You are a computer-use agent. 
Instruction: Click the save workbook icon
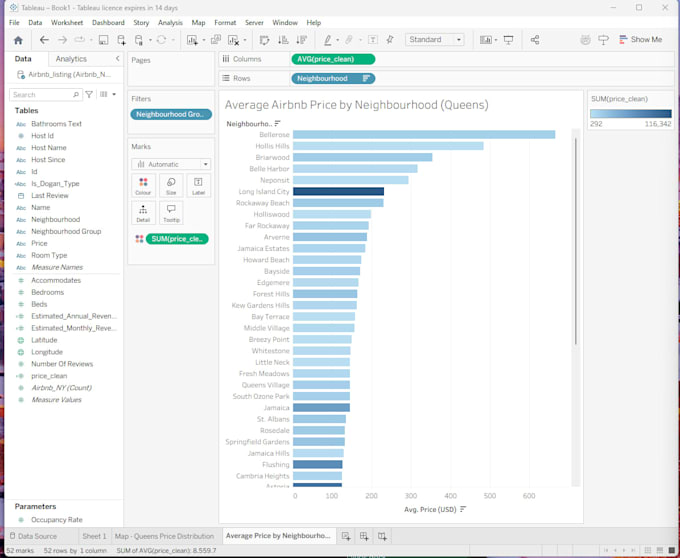[x=103, y=40]
